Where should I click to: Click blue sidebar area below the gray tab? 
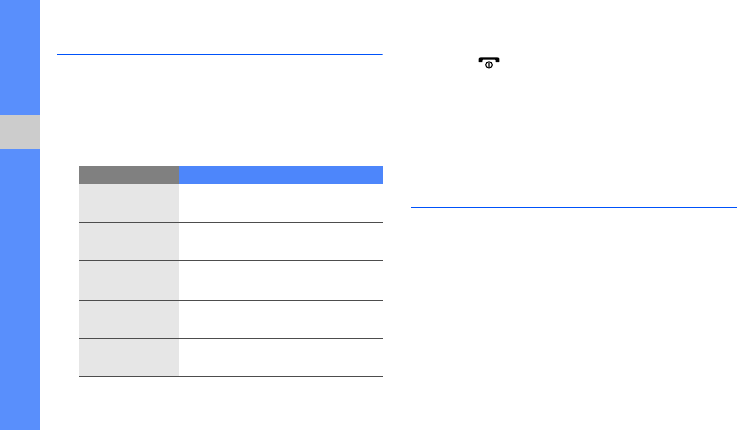[x=20, y=290]
